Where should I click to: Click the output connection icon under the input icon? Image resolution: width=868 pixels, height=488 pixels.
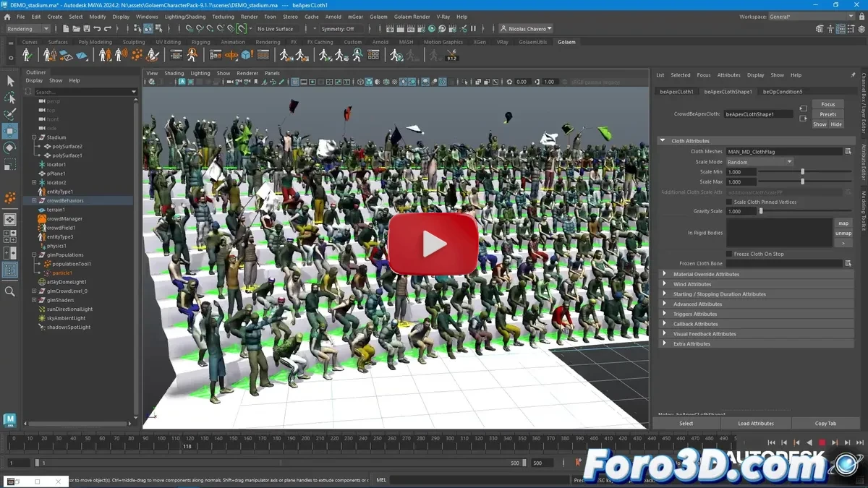coord(803,119)
